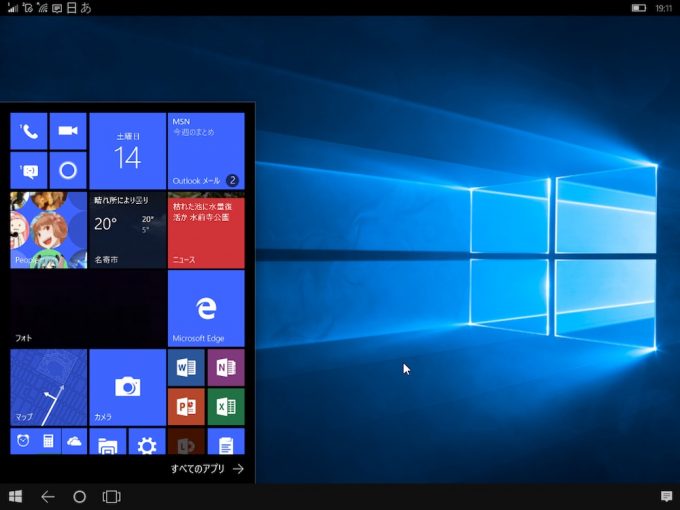Open the weather tile for 名寄市
This screenshot has height=510, width=680.
click(x=128, y=230)
